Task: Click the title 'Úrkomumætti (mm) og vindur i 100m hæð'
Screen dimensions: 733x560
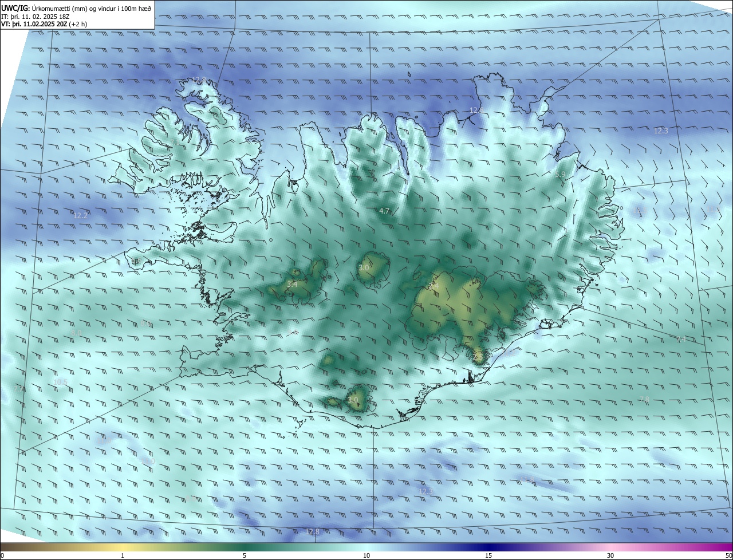Action: (x=91, y=8)
